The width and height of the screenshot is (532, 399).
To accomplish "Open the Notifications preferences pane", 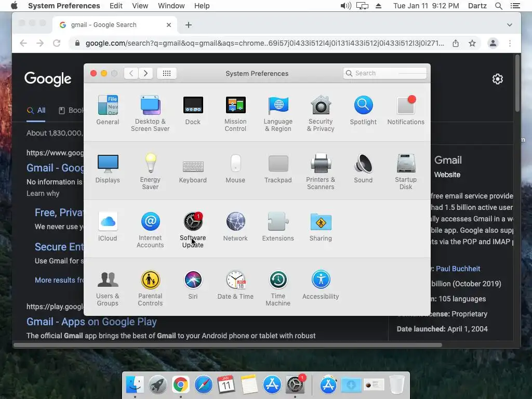I will 406,110.
